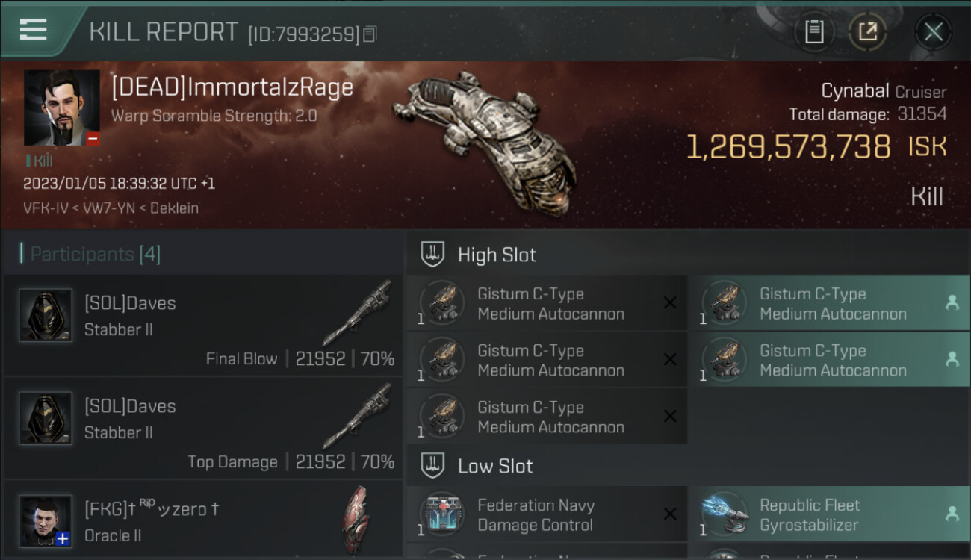Close the kill report window
The height and width of the screenshot is (560, 971).
tap(933, 31)
